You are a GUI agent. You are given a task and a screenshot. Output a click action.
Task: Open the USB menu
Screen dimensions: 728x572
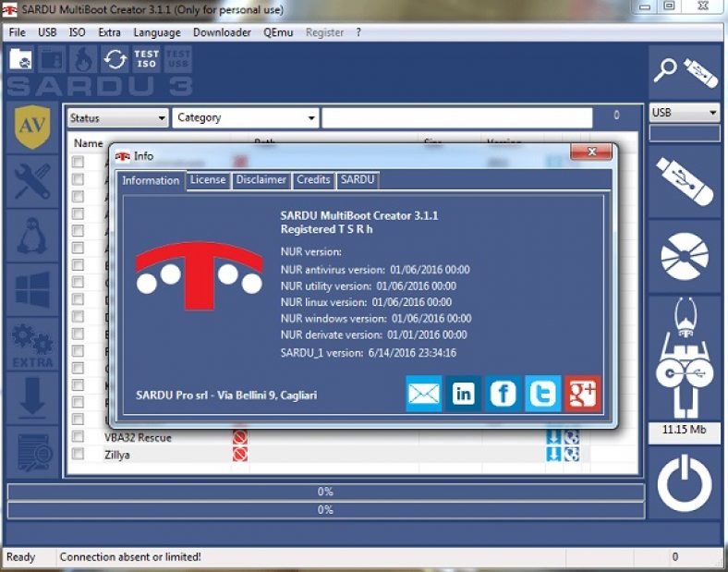[x=47, y=32]
